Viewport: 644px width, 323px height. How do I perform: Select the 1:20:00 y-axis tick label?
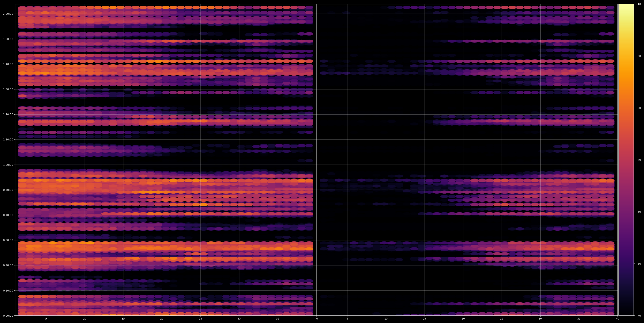[x=8, y=114]
